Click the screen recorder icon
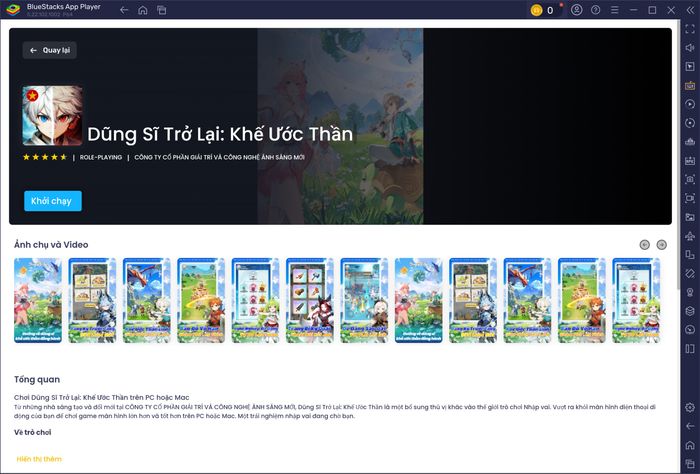Viewport: 700px width, 474px height. pyautogui.click(x=690, y=198)
